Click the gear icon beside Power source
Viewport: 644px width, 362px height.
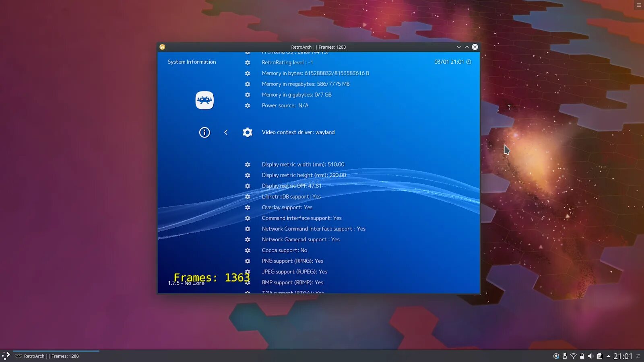[248, 106]
